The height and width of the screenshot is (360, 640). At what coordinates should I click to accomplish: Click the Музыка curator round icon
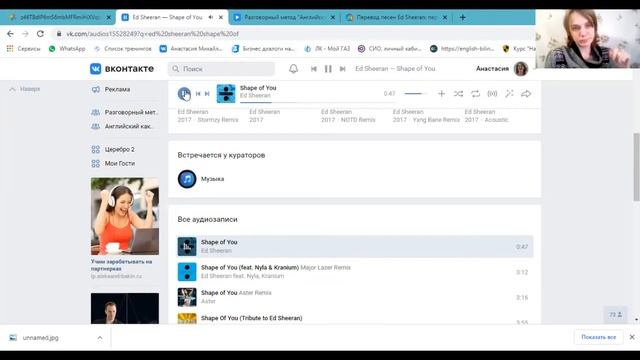[x=187, y=179]
